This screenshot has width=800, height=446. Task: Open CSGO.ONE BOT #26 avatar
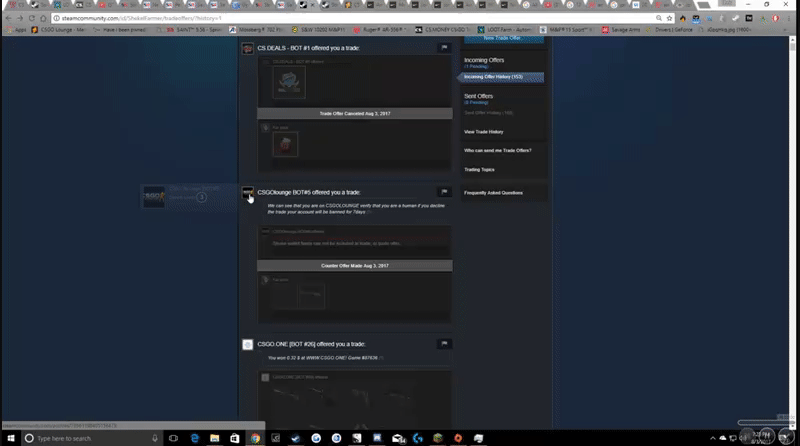click(247, 345)
